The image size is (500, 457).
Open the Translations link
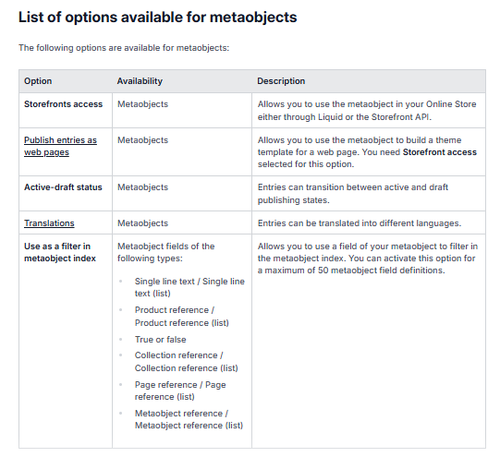pos(49,223)
